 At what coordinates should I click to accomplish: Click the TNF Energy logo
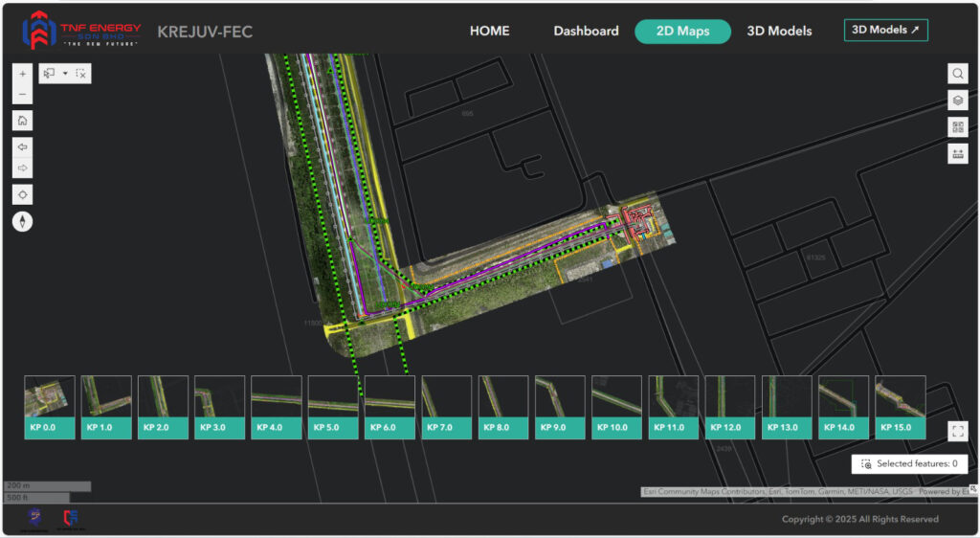pyautogui.click(x=81, y=31)
